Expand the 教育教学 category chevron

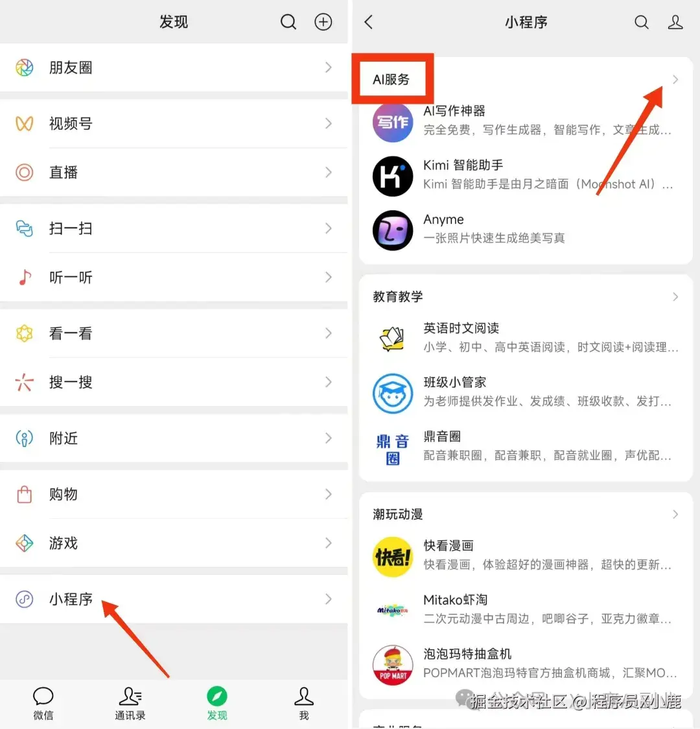(676, 296)
